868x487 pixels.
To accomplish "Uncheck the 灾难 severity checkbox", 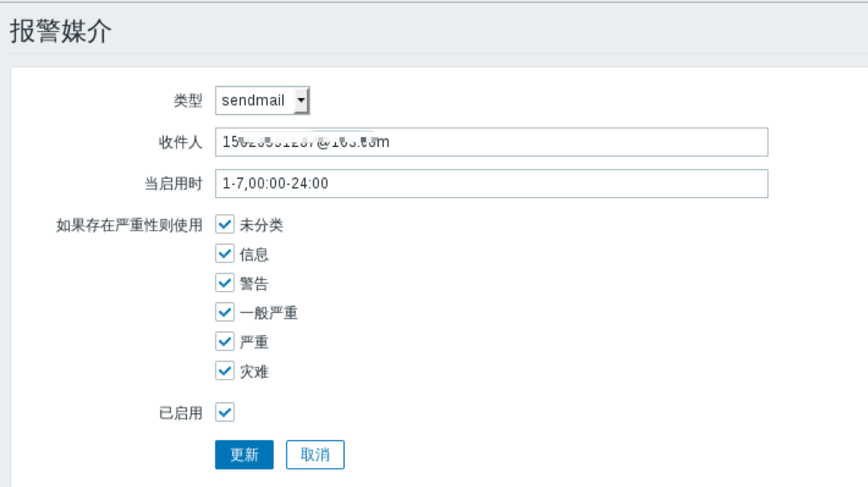I will [x=225, y=371].
